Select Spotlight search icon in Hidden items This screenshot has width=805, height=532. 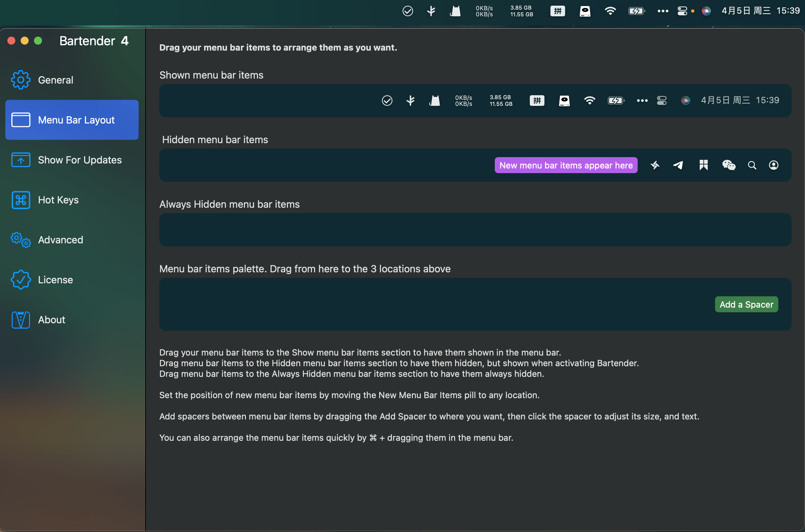(752, 165)
